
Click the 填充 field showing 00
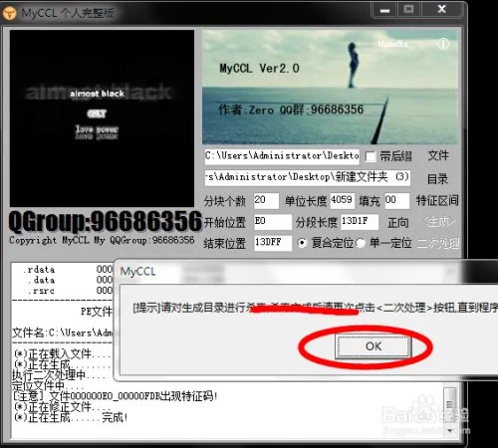(x=397, y=201)
